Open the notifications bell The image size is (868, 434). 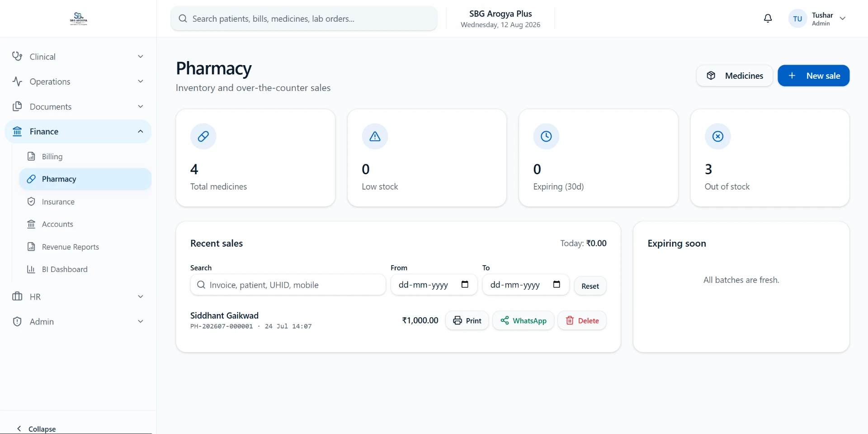coord(768,19)
